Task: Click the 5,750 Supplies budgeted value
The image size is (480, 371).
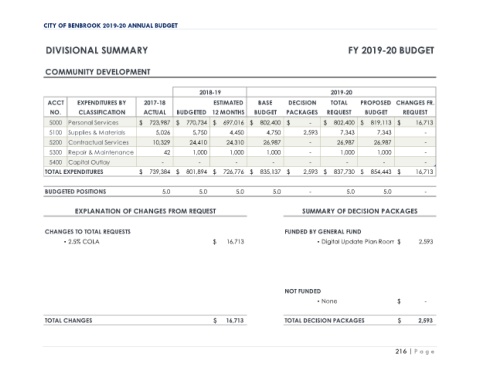Action: pyautogui.click(x=200, y=133)
